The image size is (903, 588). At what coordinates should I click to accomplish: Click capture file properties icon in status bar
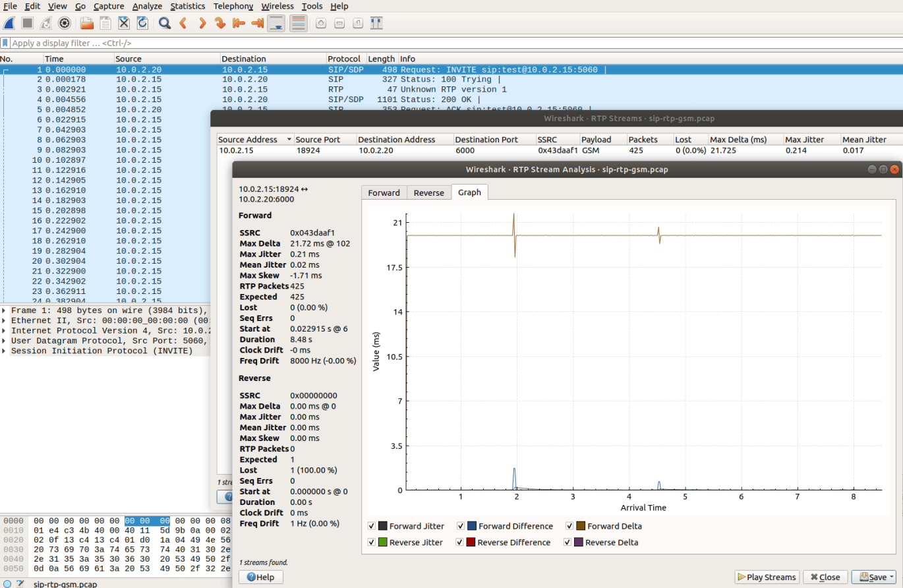[x=20, y=584]
